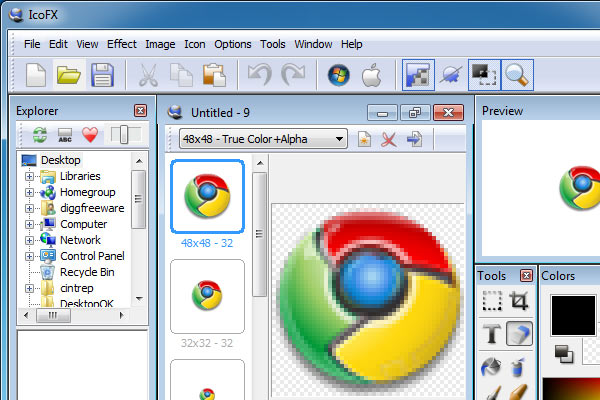Restore the Untitled - 9 document window
The image size is (600, 400).
415,113
